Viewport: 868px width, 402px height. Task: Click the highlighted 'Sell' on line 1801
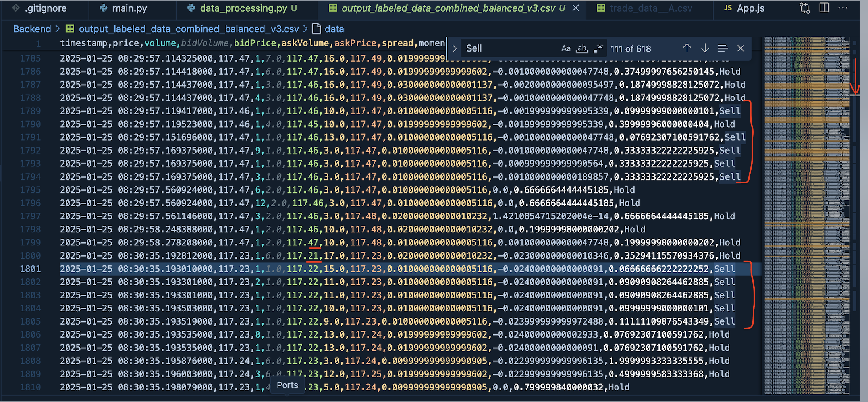coord(725,269)
